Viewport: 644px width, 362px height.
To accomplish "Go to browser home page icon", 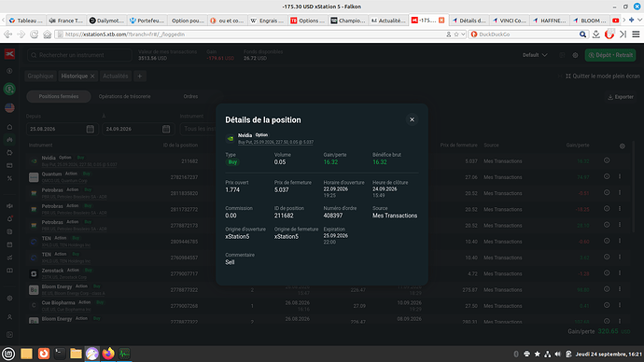I will click(x=48, y=35).
